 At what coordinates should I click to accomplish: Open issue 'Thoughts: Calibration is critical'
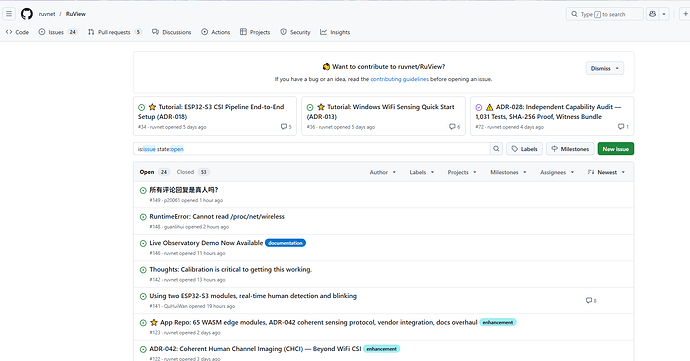[231, 269]
